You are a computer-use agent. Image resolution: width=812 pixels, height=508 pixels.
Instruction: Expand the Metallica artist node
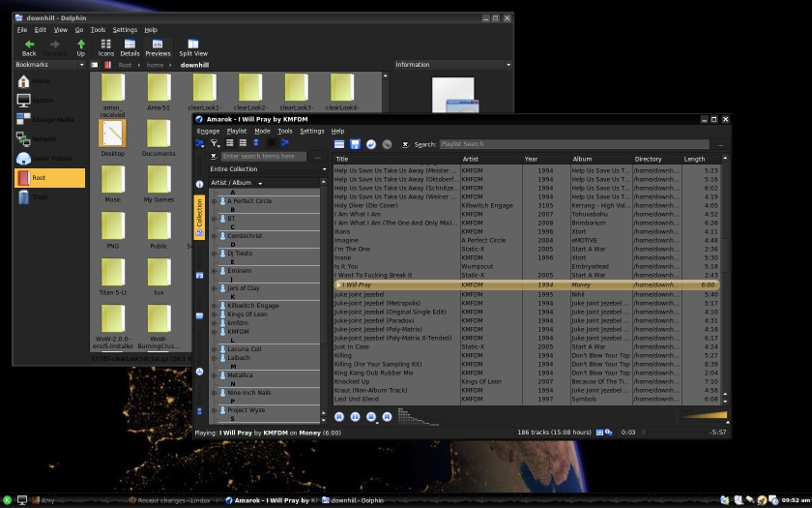[x=214, y=375]
